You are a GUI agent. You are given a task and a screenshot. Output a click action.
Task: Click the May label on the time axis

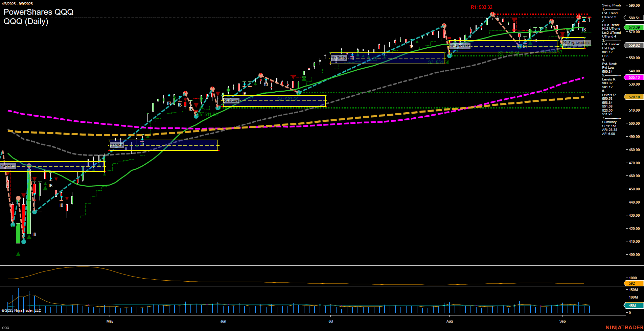click(x=110, y=322)
